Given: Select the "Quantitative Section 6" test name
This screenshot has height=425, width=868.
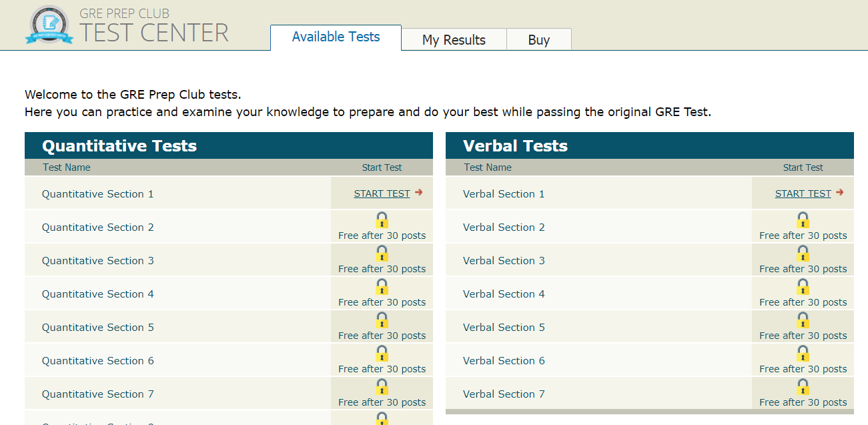Looking at the screenshot, I should click(x=98, y=361).
